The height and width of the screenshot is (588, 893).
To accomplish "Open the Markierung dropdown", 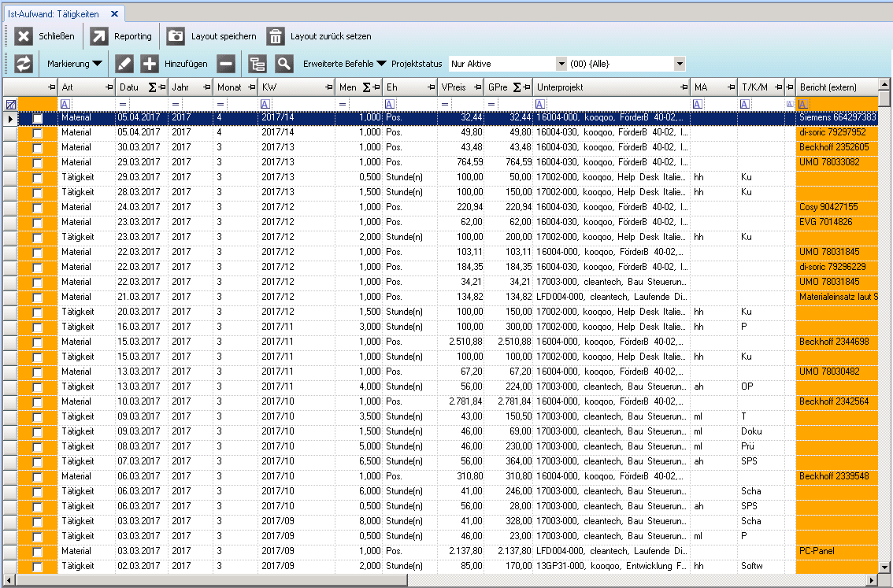I will (75, 64).
